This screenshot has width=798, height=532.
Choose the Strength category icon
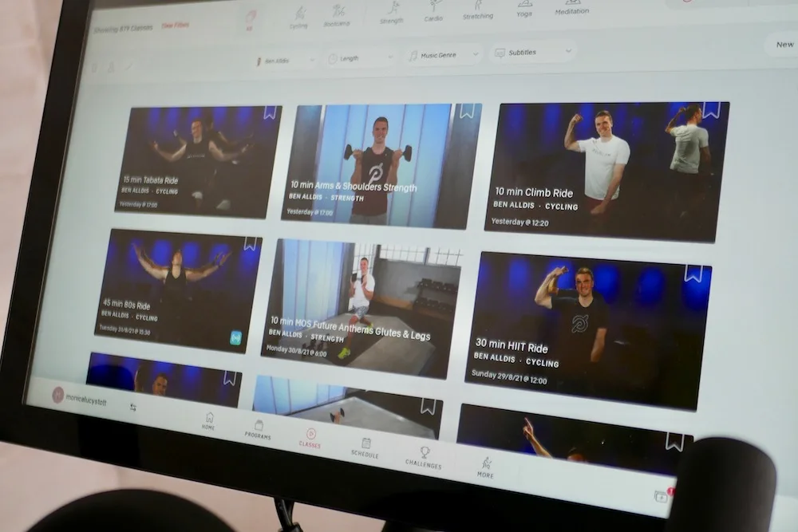(x=392, y=12)
